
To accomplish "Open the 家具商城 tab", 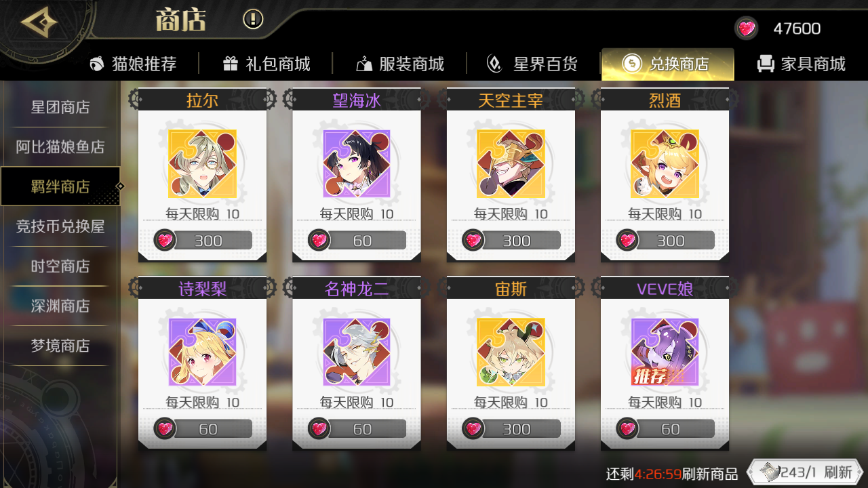I will tap(802, 64).
